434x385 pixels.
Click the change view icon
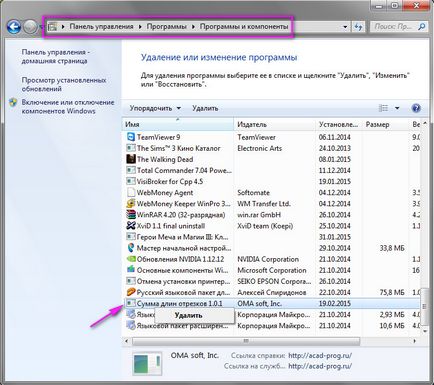pos(383,108)
